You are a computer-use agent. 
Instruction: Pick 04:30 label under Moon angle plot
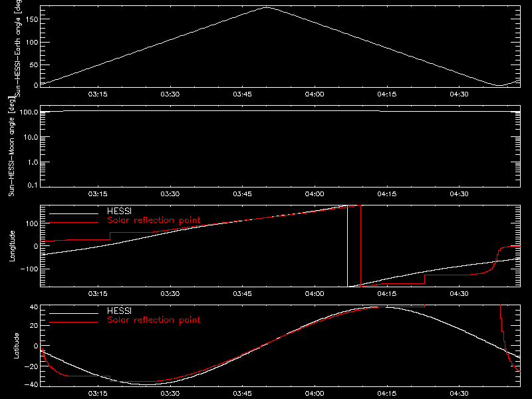pos(459,194)
